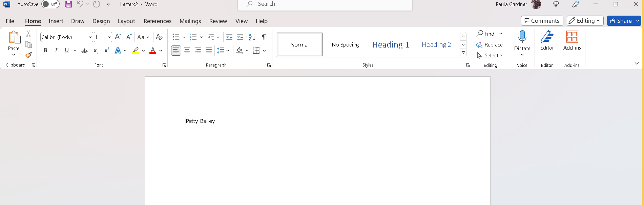The height and width of the screenshot is (205, 644).
Task: Toggle subscript
Action: pyautogui.click(x=96, y=51)
